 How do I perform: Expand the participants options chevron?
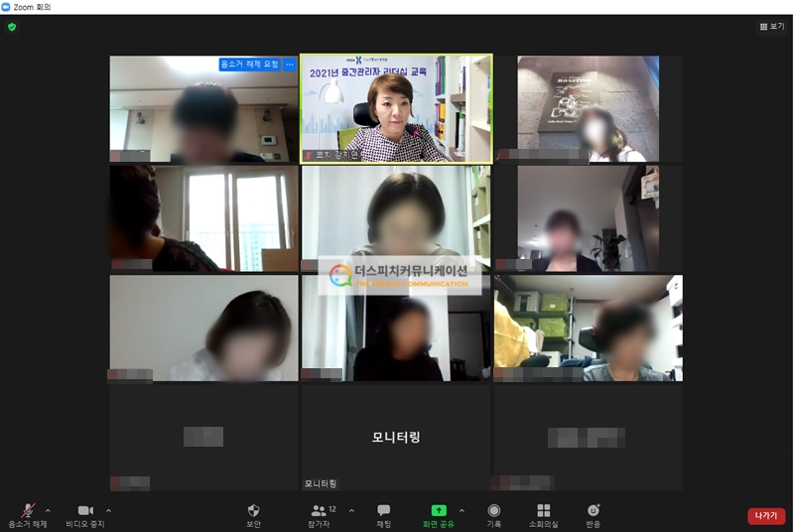[351, 510]
